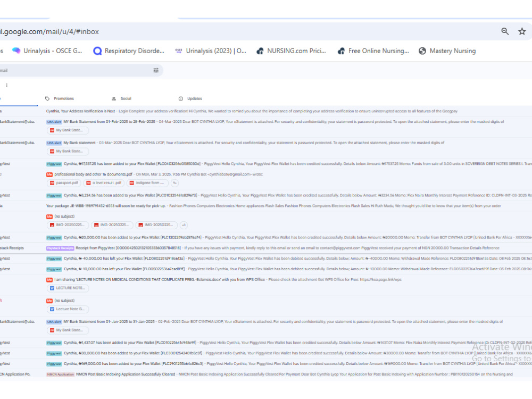Image resolution: width=532 pixels, height=399 pixels.
Task: Open the Lecture Note G... Word attachment
Action: click(x=68, y=309)
